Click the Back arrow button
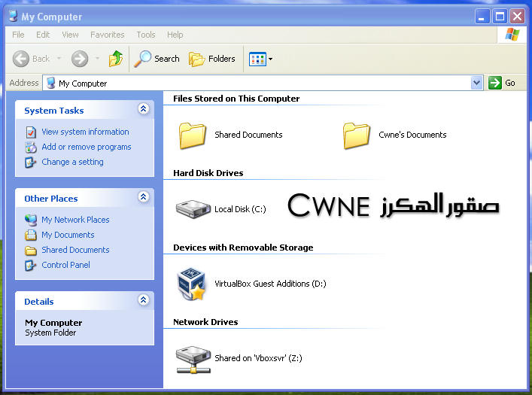 click(x=21, y=59)
